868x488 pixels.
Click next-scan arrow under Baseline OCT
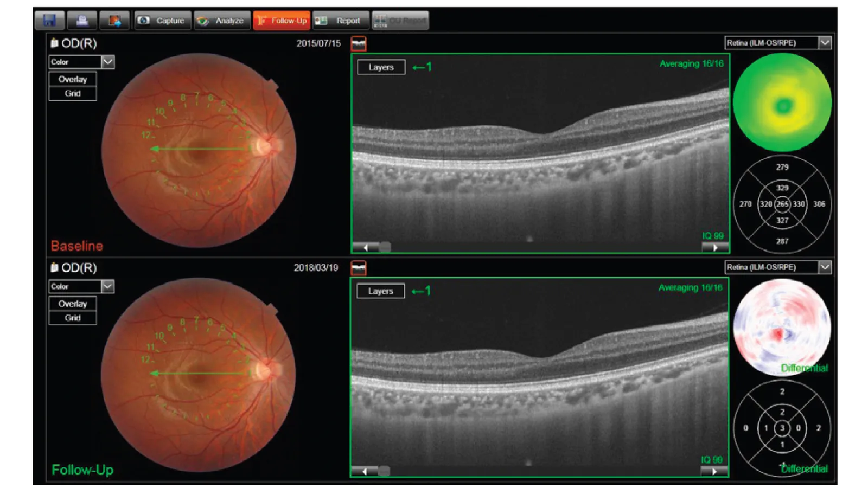tap(715, 247)
